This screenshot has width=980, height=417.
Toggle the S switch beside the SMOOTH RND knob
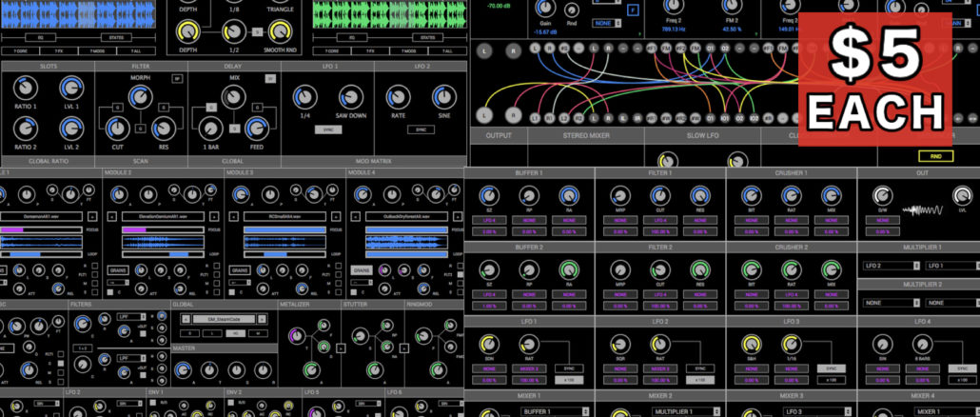click(257, 31)
